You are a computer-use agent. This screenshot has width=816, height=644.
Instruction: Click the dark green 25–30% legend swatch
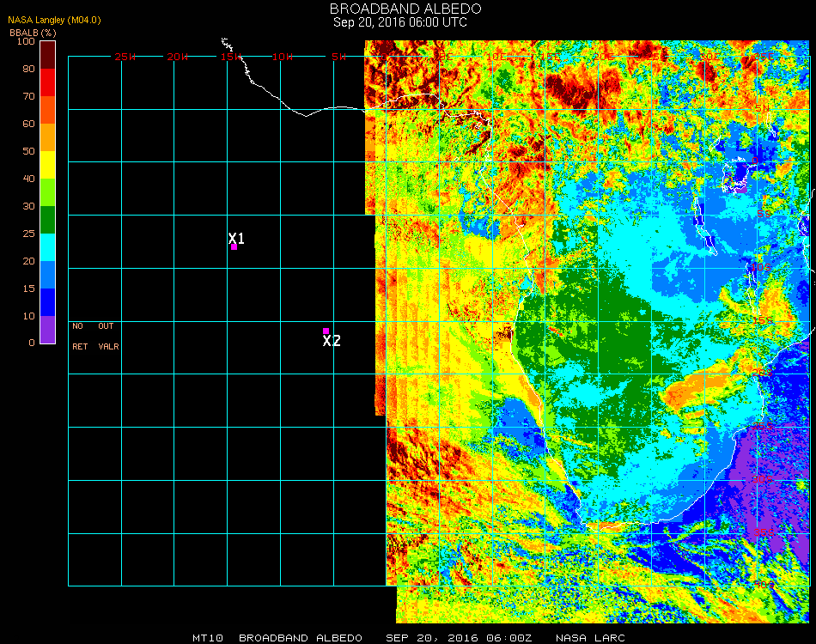click(x=48, y=220)
